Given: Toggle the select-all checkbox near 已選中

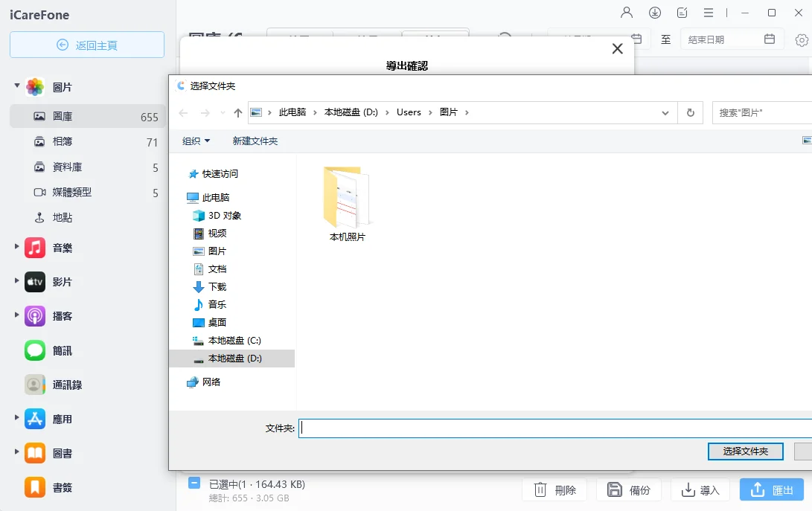Looking at the screenshot, I should click(194, 483).
